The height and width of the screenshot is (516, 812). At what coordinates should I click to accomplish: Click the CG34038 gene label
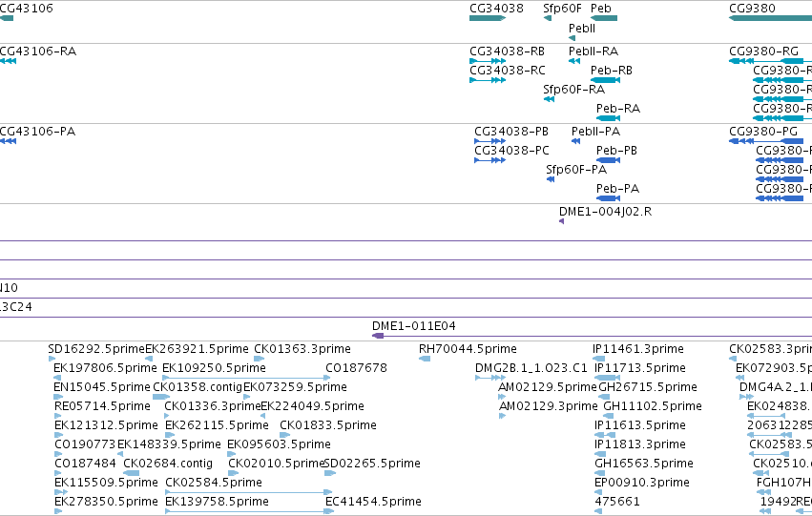[x=496, y=9]
